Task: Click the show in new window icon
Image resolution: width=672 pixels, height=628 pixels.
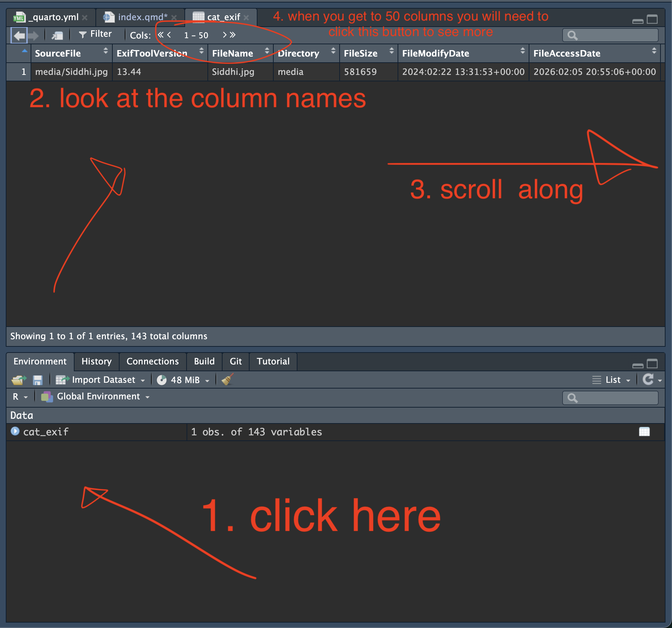Action: click(57, 35)
